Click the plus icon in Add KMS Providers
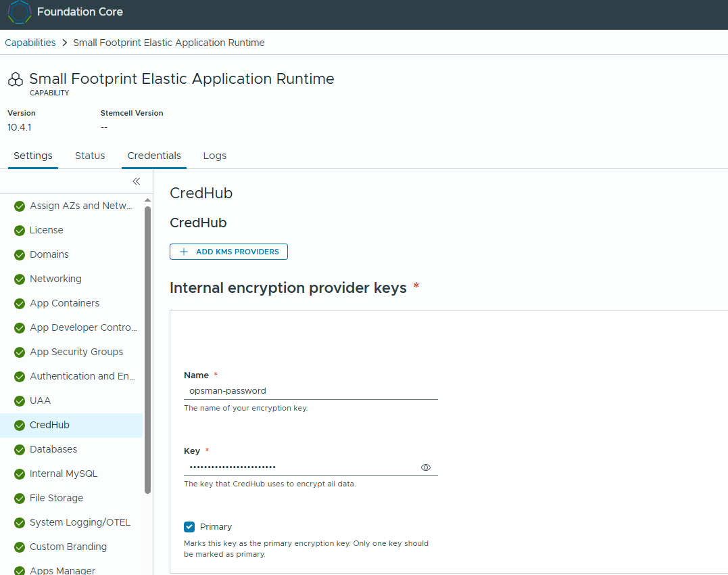Viewport: 728px width, 575px height. click(x=184, y=252)
